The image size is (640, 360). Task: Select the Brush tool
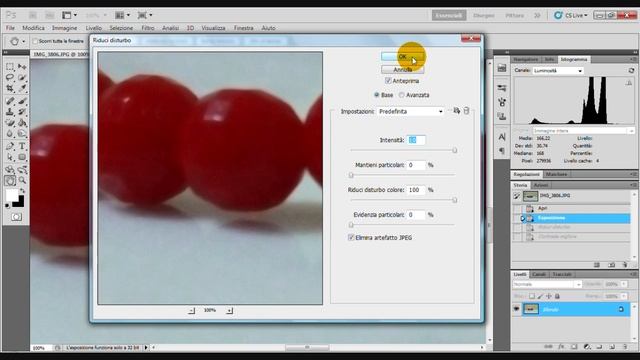click(x=22, y=101)
